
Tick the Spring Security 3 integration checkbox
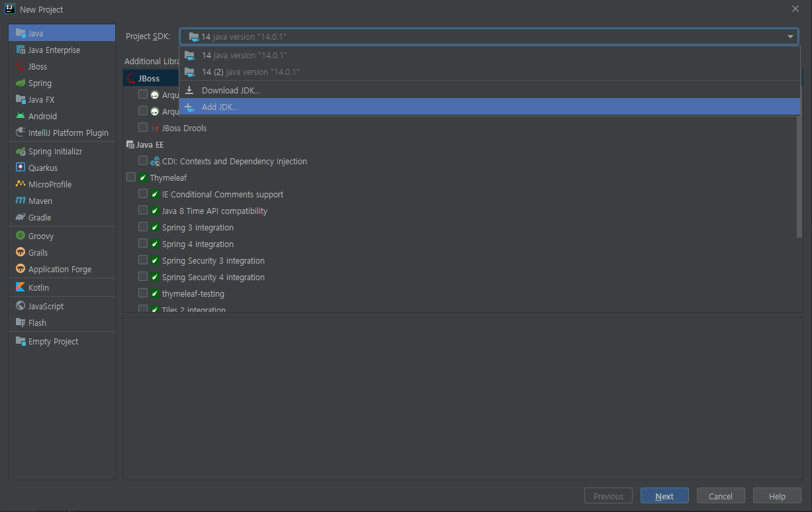(x=143, y=260)
